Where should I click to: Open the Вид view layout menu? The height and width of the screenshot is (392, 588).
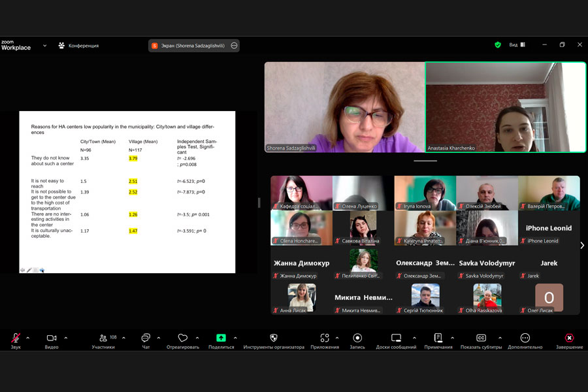(x=517, y=44)
